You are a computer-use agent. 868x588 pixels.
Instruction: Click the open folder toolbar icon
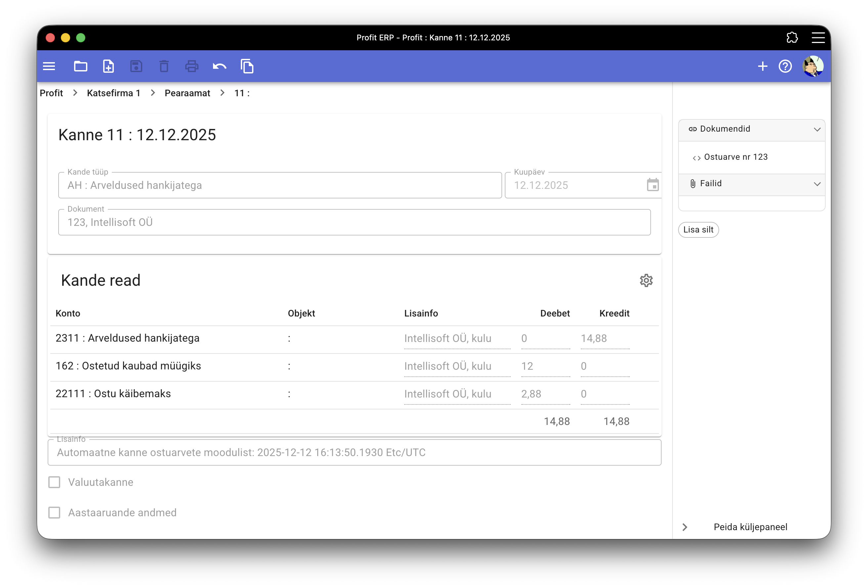(x=80, y=66)
